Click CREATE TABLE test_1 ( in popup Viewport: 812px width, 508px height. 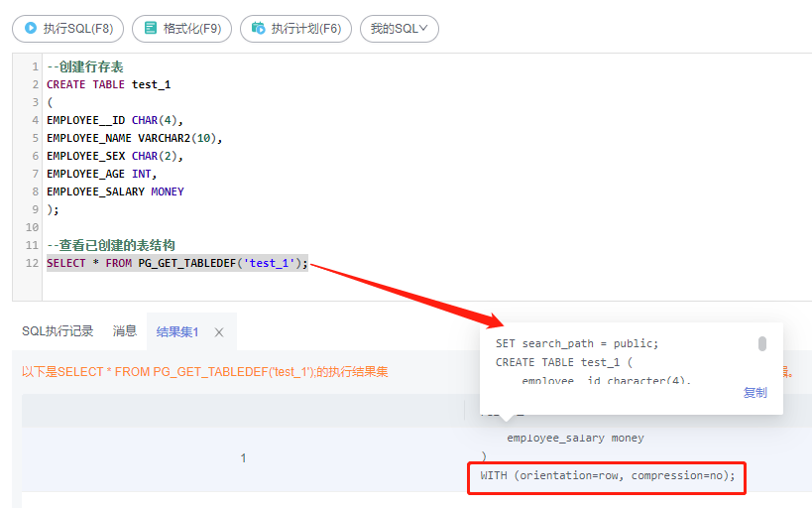click(x=564, y=362)
